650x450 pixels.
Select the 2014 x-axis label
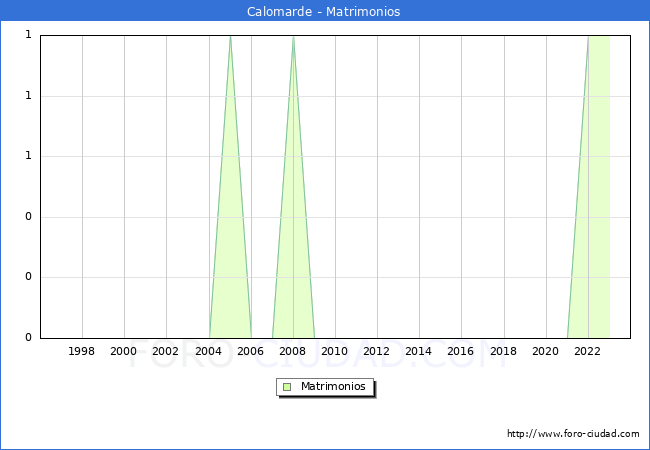tap(419, 351)
